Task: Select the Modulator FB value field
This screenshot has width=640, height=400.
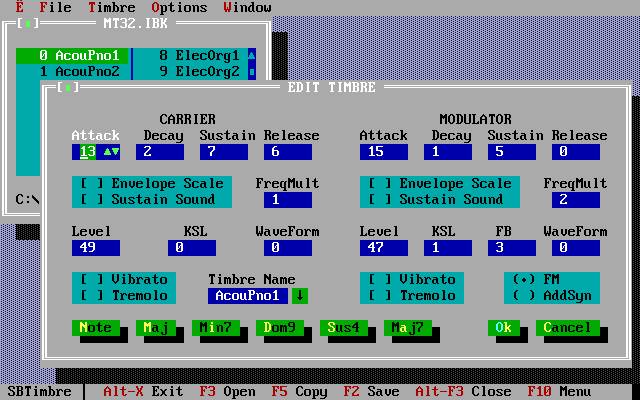Action: tap(512, 248)
